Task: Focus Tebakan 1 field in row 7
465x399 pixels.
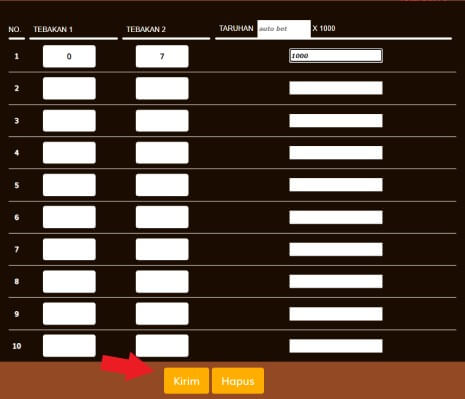Action: [69, 249]
